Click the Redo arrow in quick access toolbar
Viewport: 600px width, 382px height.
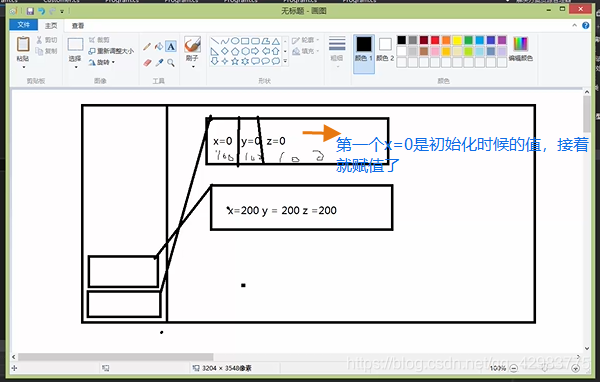pos(52,11)
